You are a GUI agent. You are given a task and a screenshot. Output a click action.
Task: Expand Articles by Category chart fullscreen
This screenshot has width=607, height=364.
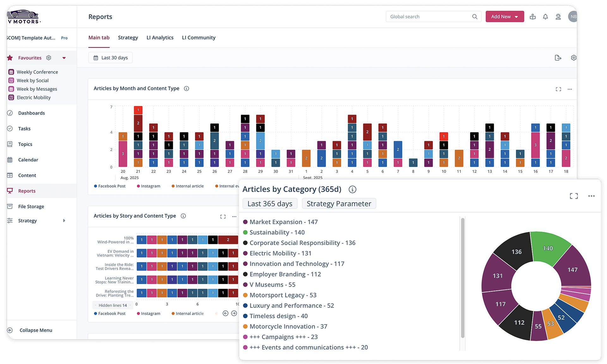tap(574, 196)
